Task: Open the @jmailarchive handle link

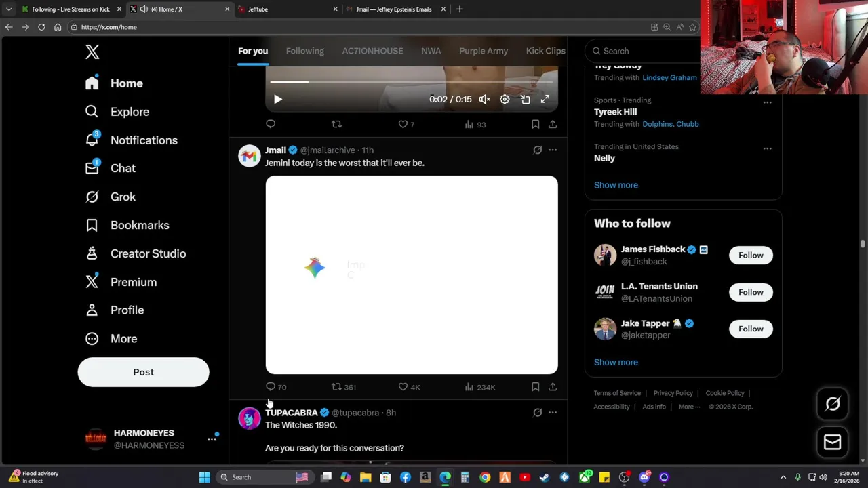Action: [x=328, y=150]
